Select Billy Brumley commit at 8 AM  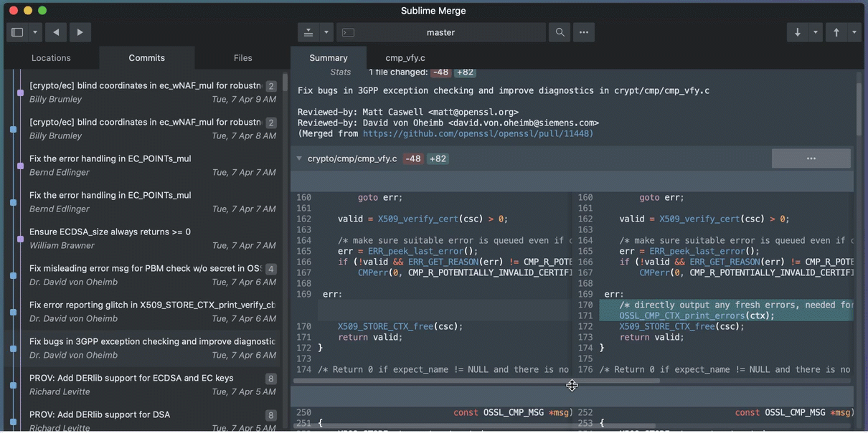151,129
